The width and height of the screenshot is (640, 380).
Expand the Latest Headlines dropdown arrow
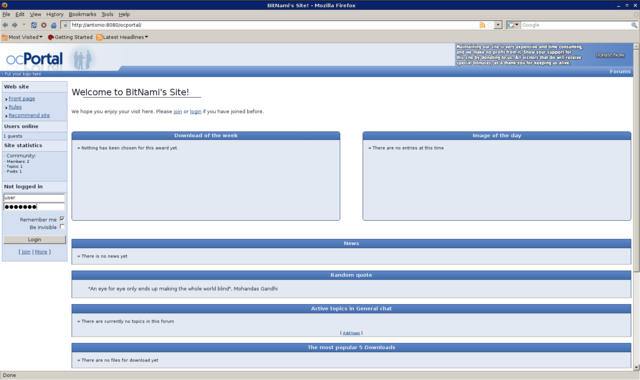coord(147,37)
